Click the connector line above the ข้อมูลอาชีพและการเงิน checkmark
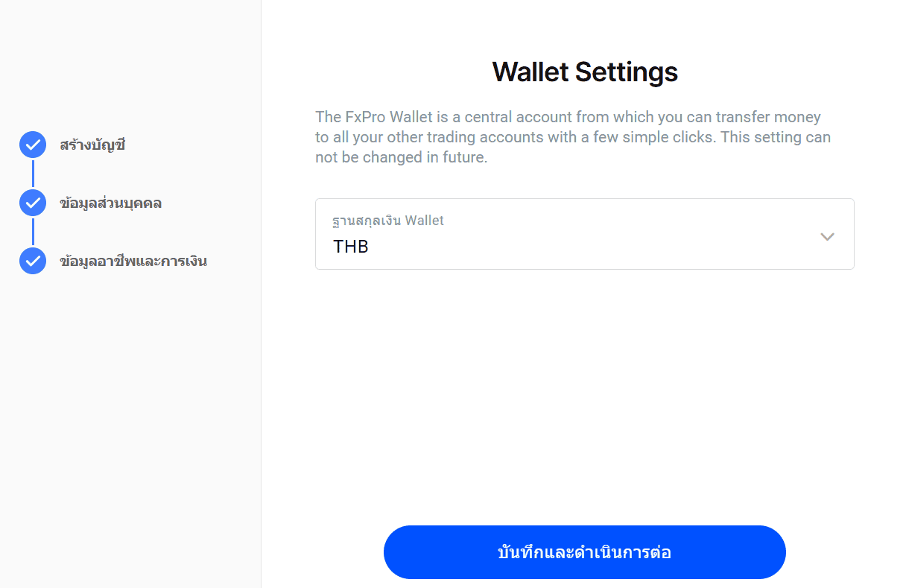906x588 pixels. 33,232
